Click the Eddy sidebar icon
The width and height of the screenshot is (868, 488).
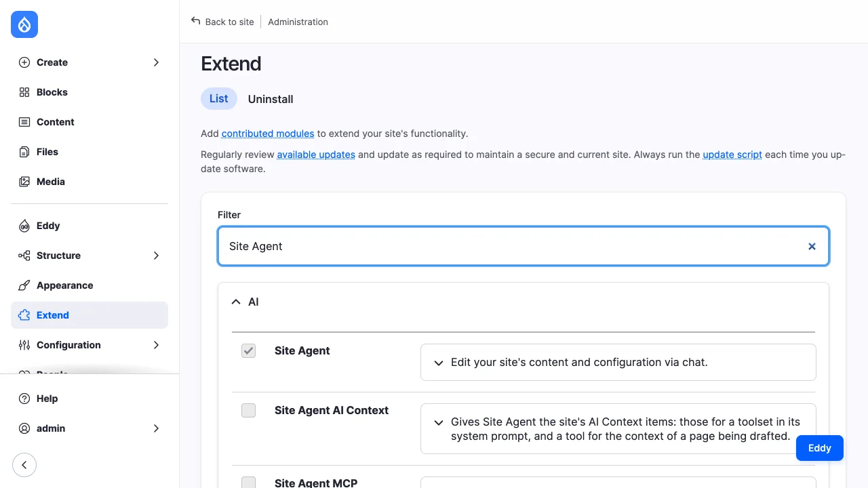24,226
